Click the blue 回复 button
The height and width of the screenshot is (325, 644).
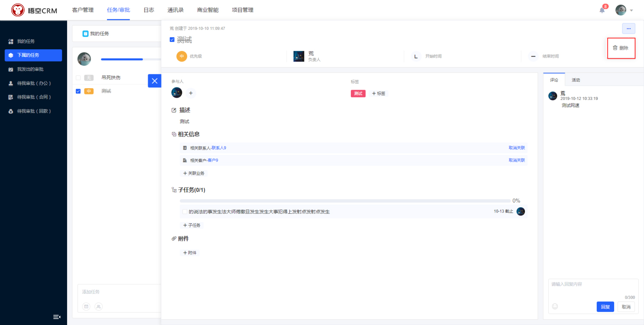click(605, 307)
